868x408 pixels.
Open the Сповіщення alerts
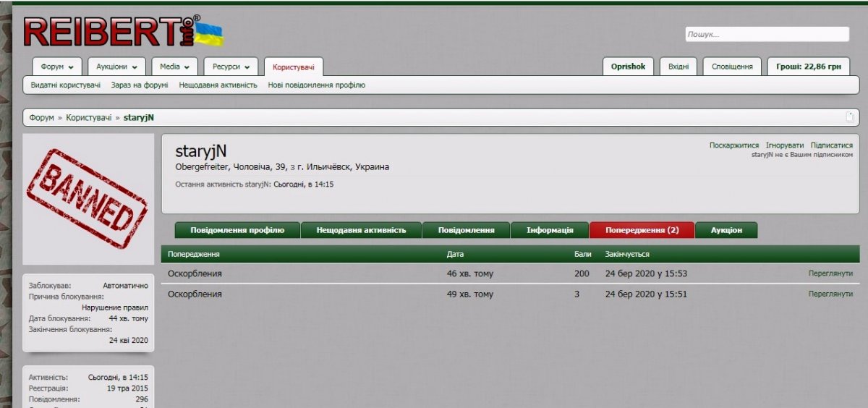[x=732, y=67]
